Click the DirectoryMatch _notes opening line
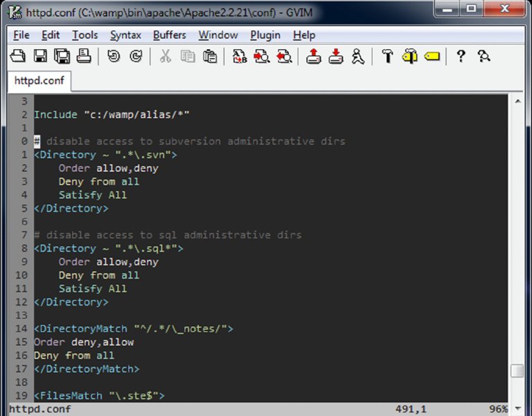 point(133,329)
